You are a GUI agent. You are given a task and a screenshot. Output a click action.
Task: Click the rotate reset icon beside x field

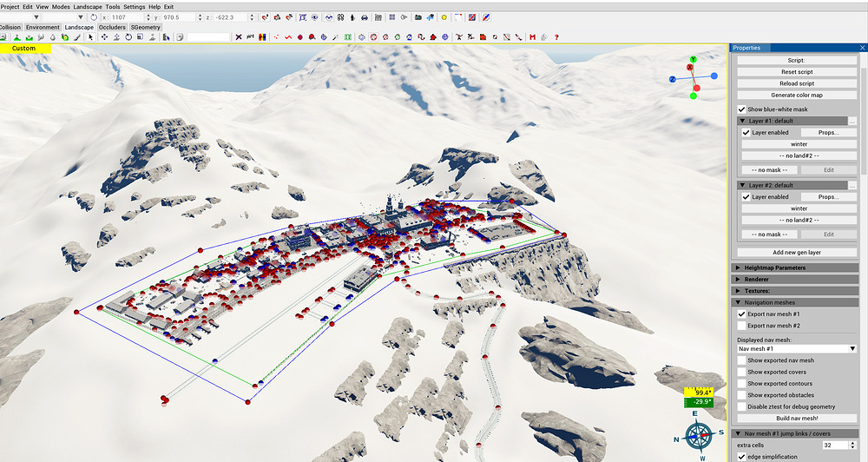click(94, 17)
